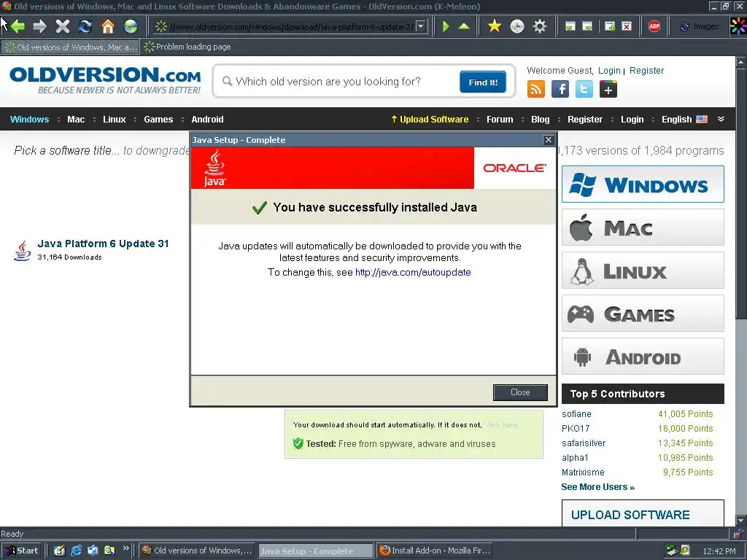Open Blog in navigation bar

click(x=541, y=119)
